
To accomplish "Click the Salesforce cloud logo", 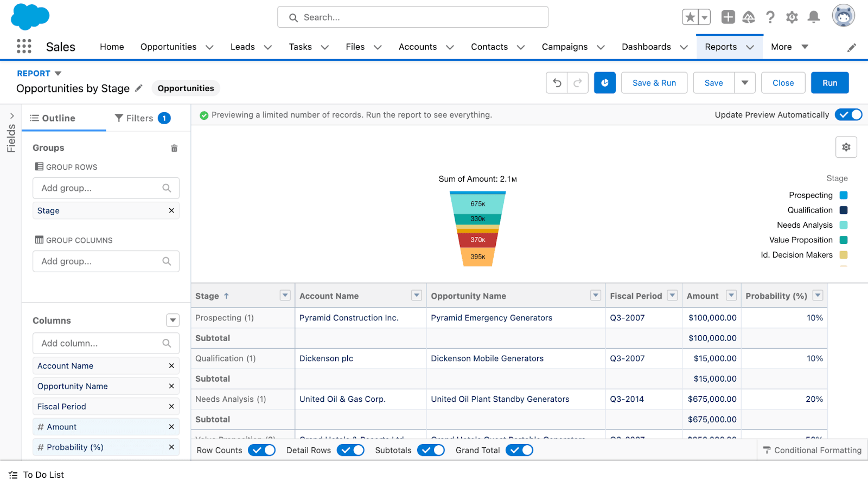I will [x=30, y=16].
